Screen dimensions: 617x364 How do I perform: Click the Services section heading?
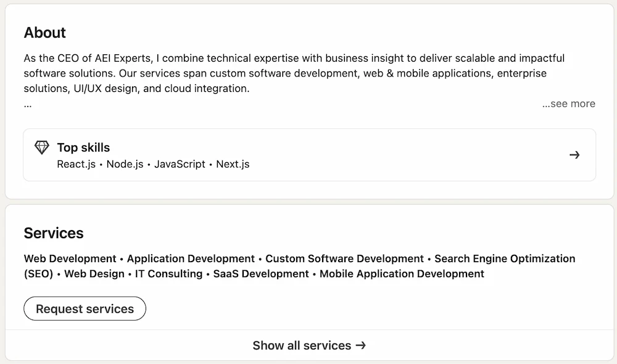click(x=54, y=233)
